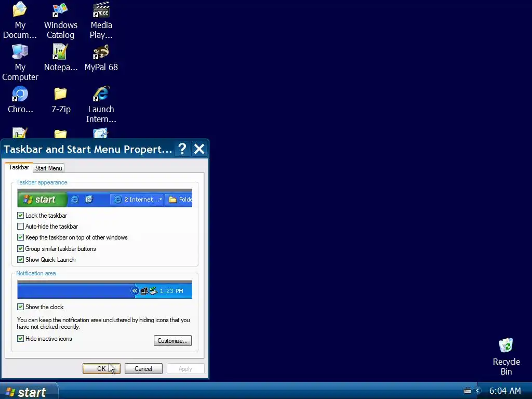
Task: Select the MyPal 68 desktop shortcut
Action: (101, 58)
